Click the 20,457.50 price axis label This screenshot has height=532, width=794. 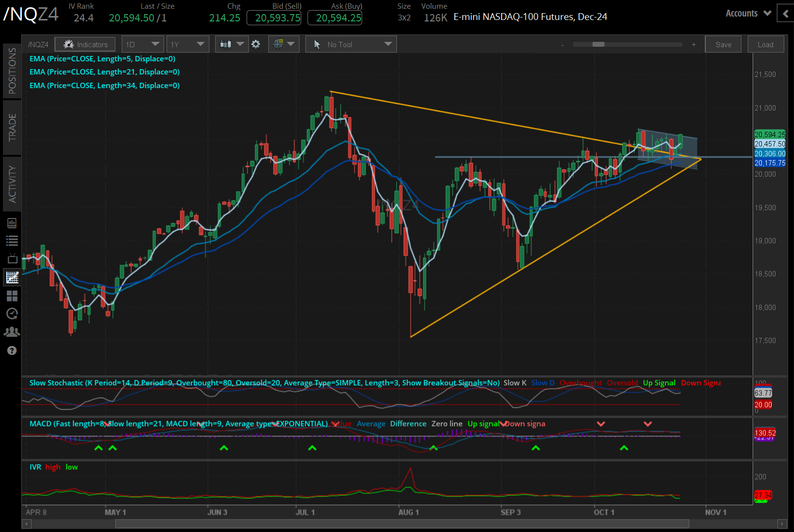tap(770, 144)
